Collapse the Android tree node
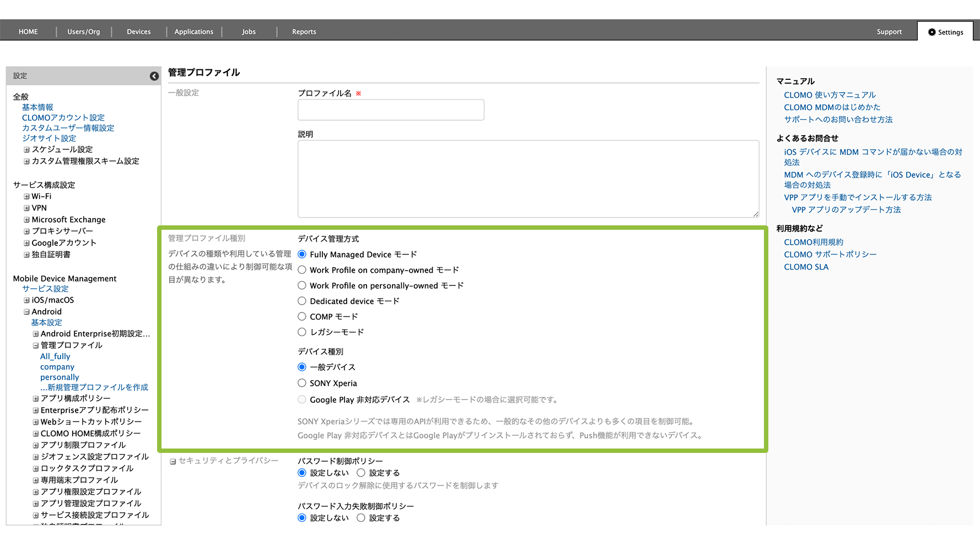Image resolution: width=980 pixels, height=551 pixels. point(26,312)
